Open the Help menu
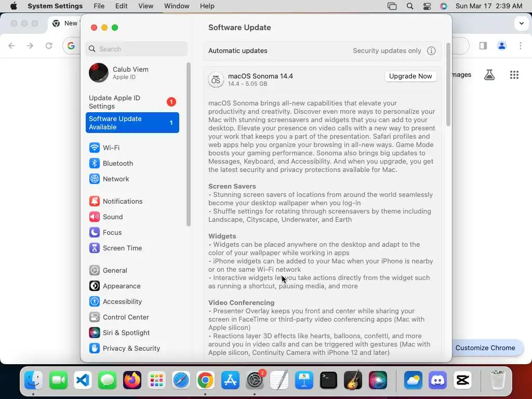532x399 pixels. (x=207, y=6)
